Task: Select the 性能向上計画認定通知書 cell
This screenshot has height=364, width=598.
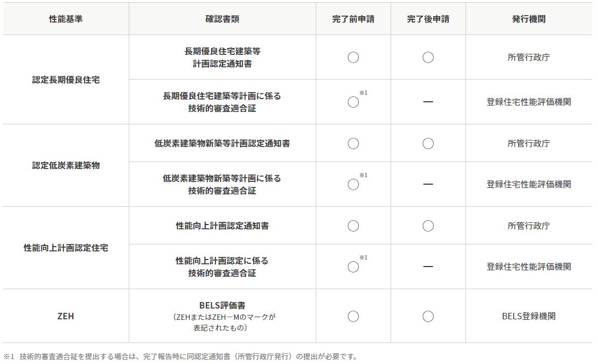Action: click(222, 226)
